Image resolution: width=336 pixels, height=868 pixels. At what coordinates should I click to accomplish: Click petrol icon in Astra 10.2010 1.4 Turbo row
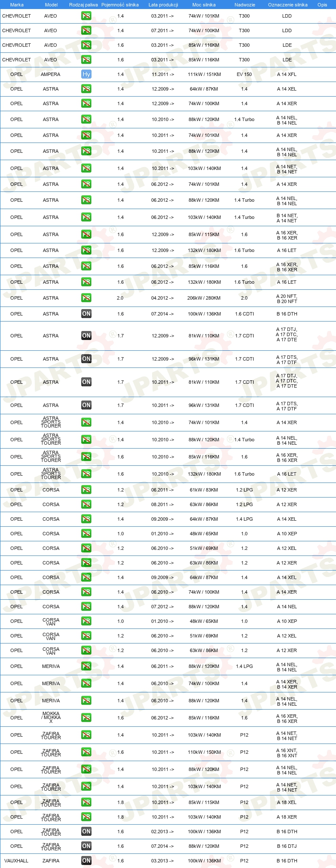coord(86,119)
